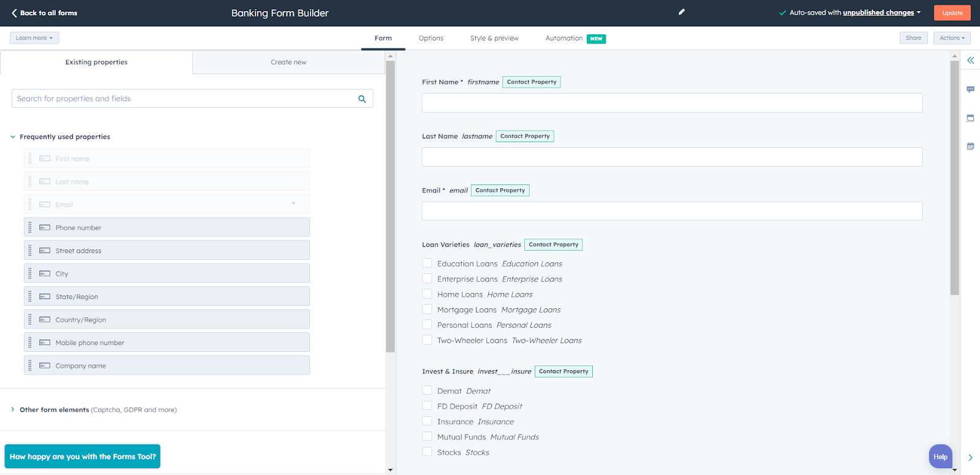The image size is (980, 475).
Task: Open the Forms Tool happiness survey
Action: (x=83, y=457)
